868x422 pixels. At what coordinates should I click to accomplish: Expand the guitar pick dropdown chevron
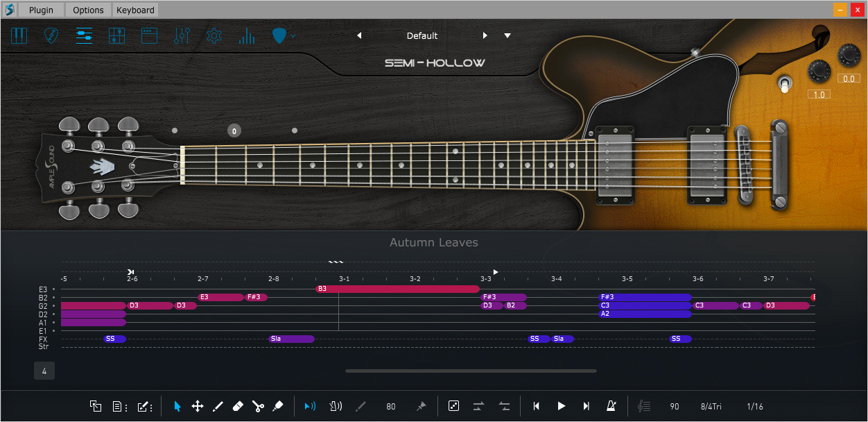point(294,35)
